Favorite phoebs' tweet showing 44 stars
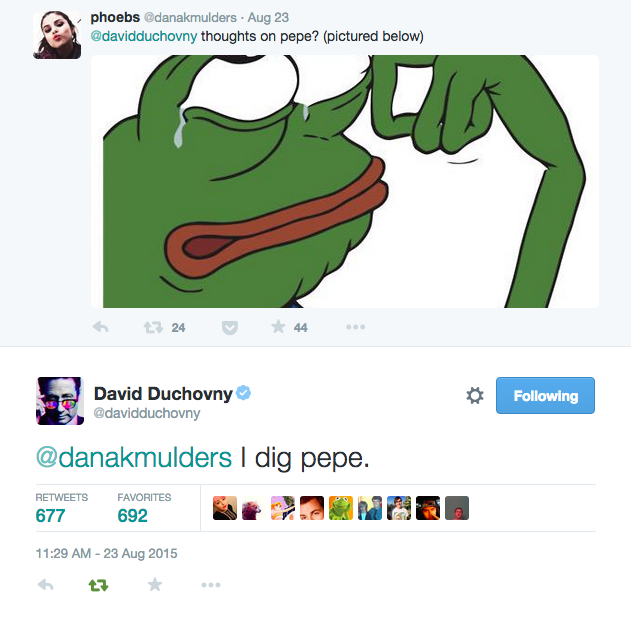Image resolution: width=631 pixels, height=623 pixels. pyautogui.click(x=278, y=327)
